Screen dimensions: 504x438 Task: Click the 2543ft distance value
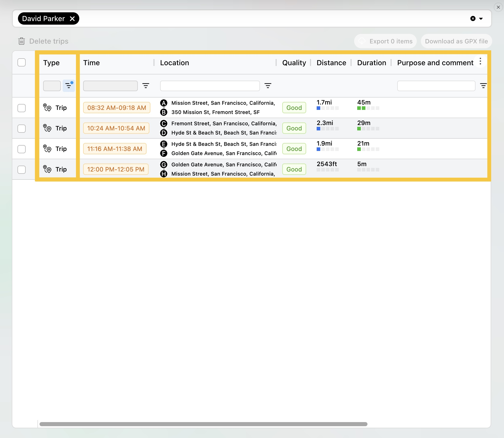327,164
